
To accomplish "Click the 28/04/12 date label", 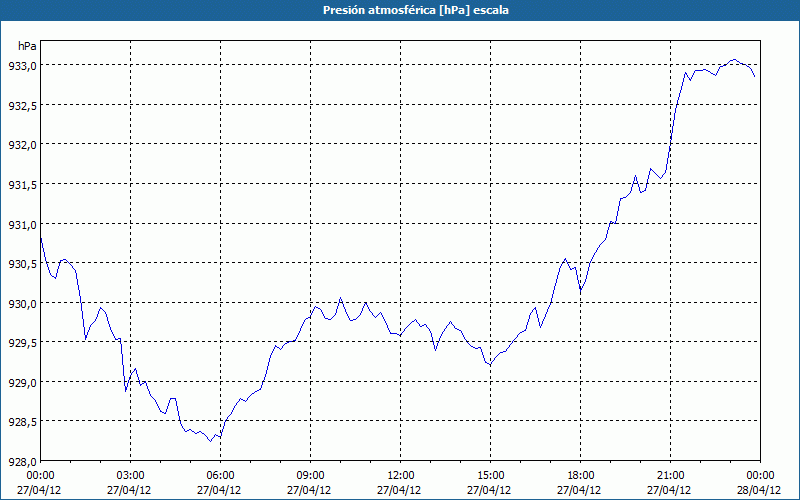I will pos(759,490).
